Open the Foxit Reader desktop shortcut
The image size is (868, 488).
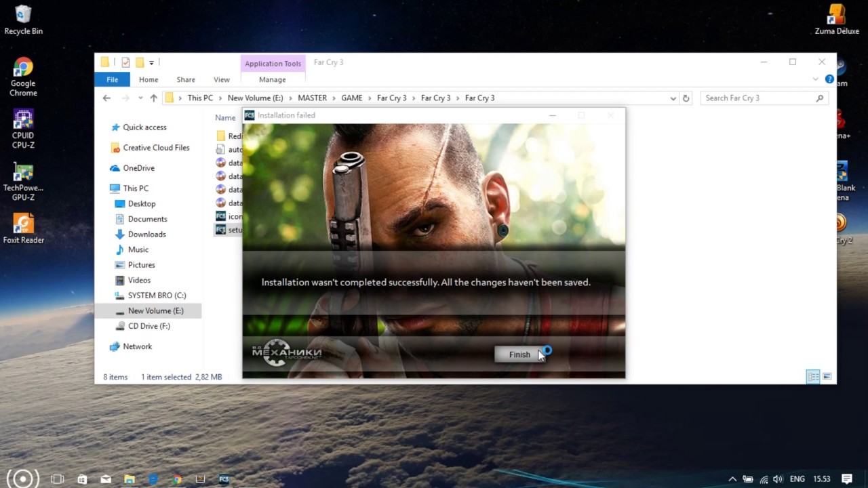tap(23, 229)
